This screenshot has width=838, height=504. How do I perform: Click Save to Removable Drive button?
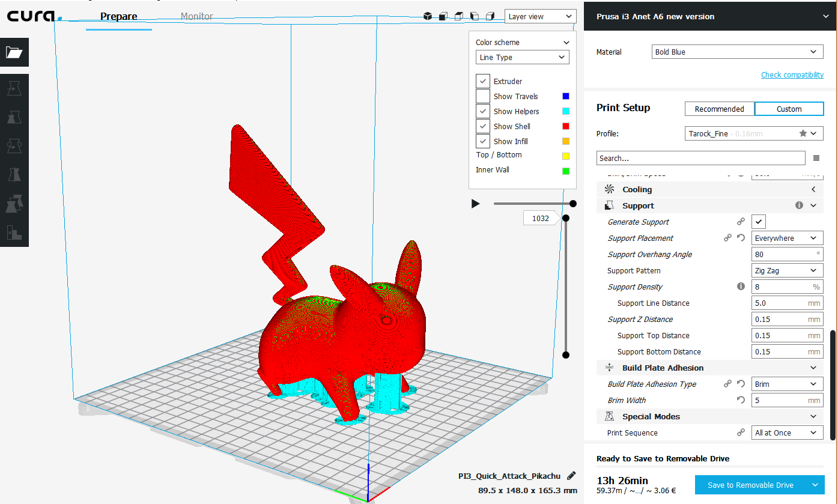(750, 485)
